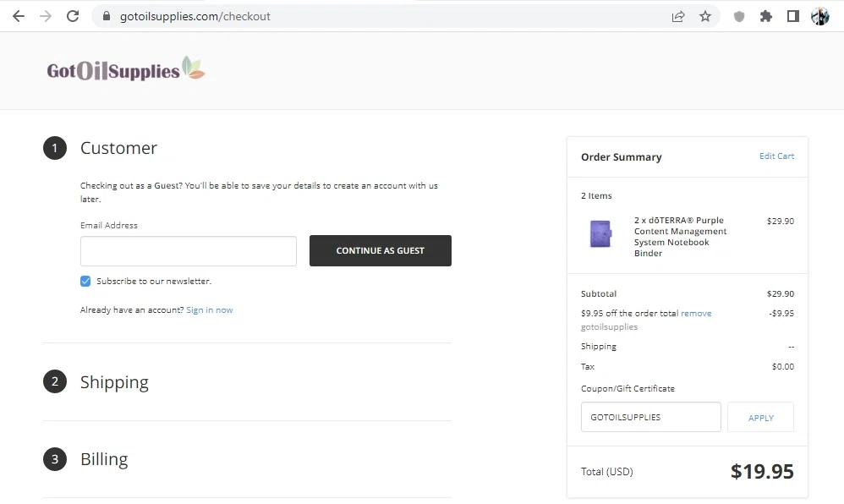The height and width of the screenshot is (504, 844).
Task: Click the '2 Items' label
Action: [x=596, y=196]
